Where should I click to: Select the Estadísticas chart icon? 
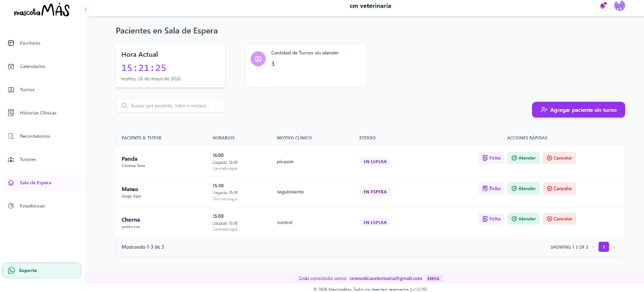pos(11,206)
